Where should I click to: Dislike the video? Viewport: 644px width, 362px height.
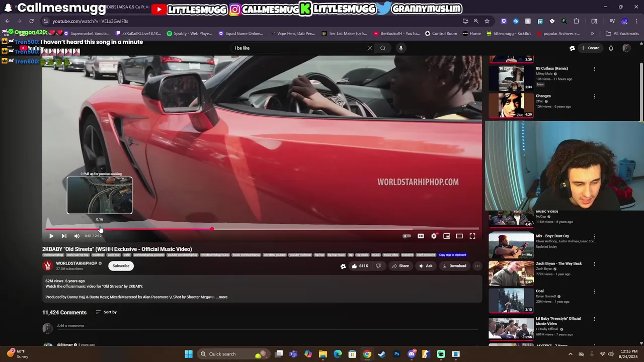click(x=379, y=266)
